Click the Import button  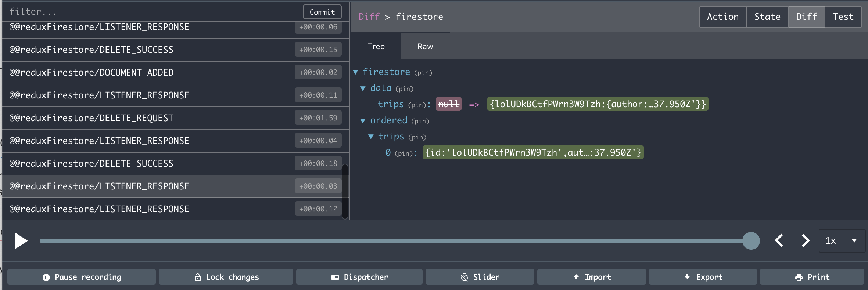[x=591, y=277]
